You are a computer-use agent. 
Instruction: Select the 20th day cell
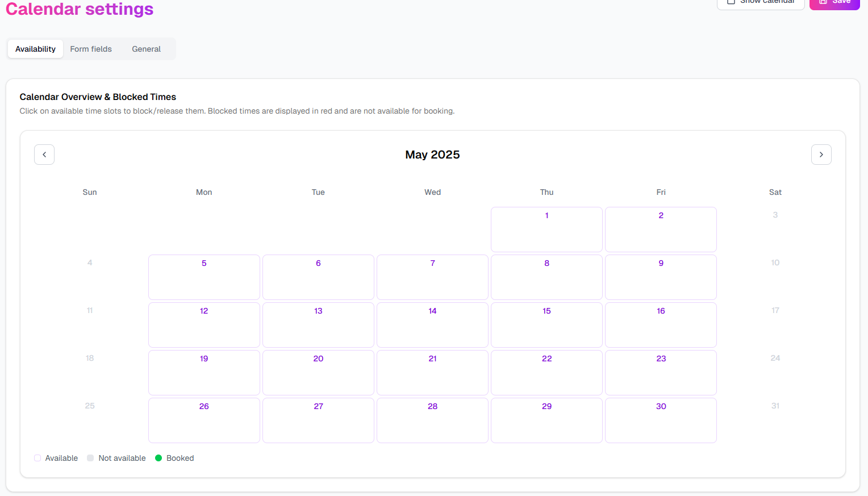(318, 373)
